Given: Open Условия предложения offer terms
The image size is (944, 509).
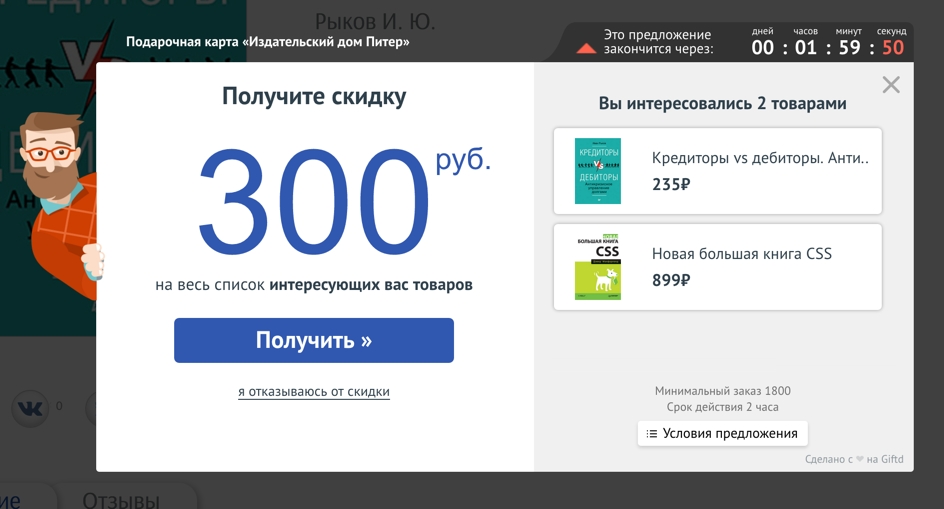Looking at the screenshot, I should [x=722, y=433].
